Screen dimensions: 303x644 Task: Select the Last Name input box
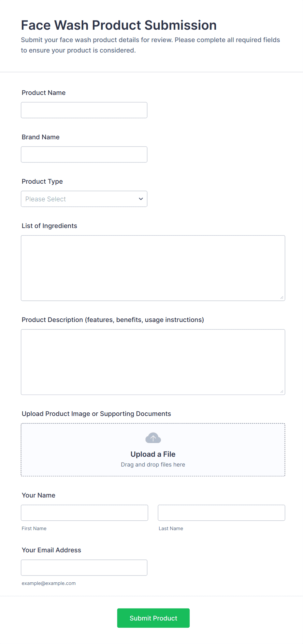coord(221,513)
